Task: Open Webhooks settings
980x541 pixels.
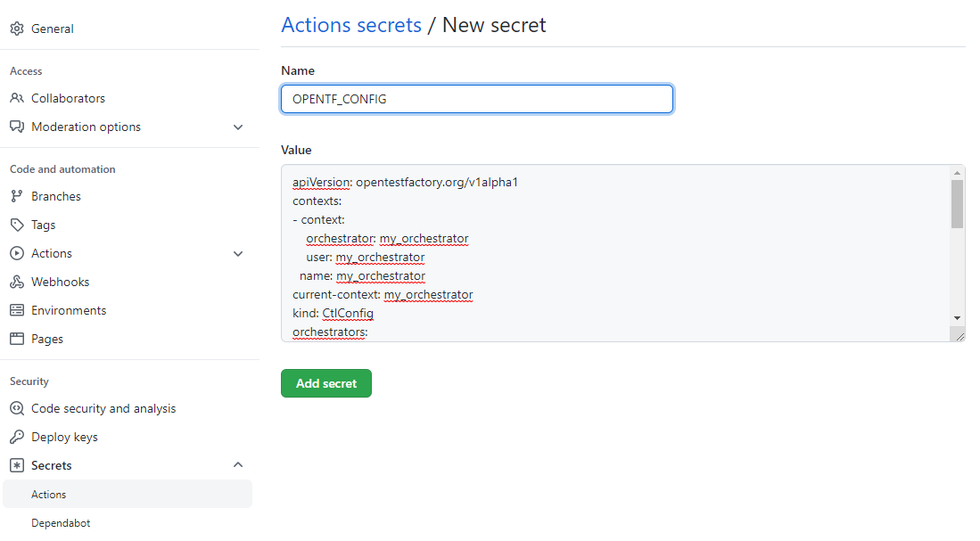Action: coord(60,282)
